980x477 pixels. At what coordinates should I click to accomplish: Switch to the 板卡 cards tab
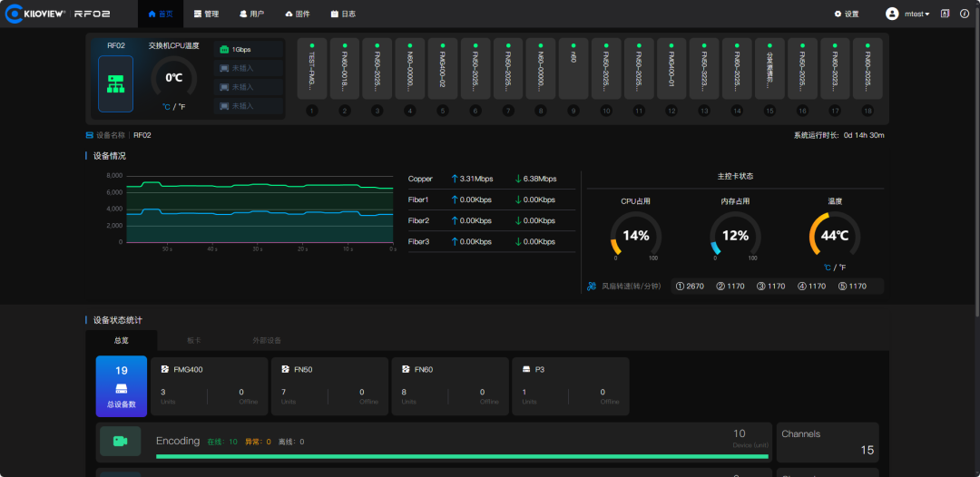(194, 340)
